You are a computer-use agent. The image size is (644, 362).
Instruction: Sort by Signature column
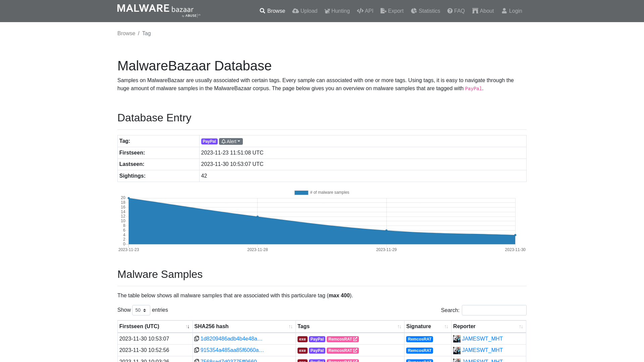(428, 326)
